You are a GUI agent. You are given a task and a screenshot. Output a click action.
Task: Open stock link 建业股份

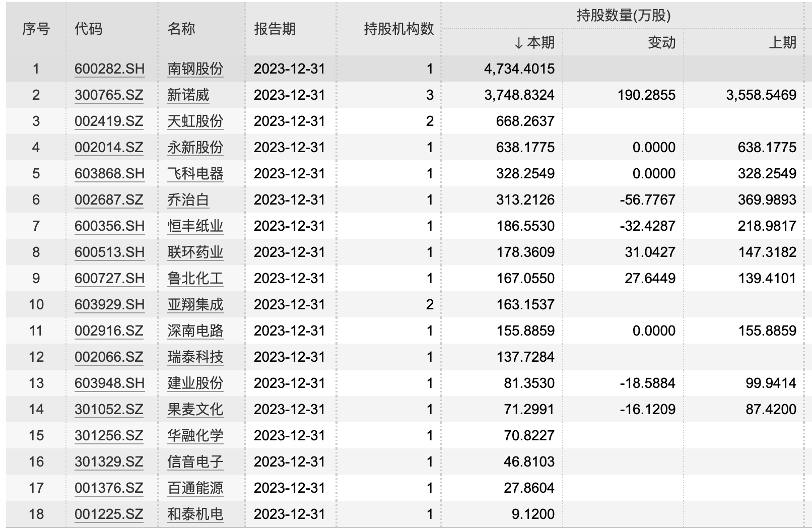coord(195,383)
